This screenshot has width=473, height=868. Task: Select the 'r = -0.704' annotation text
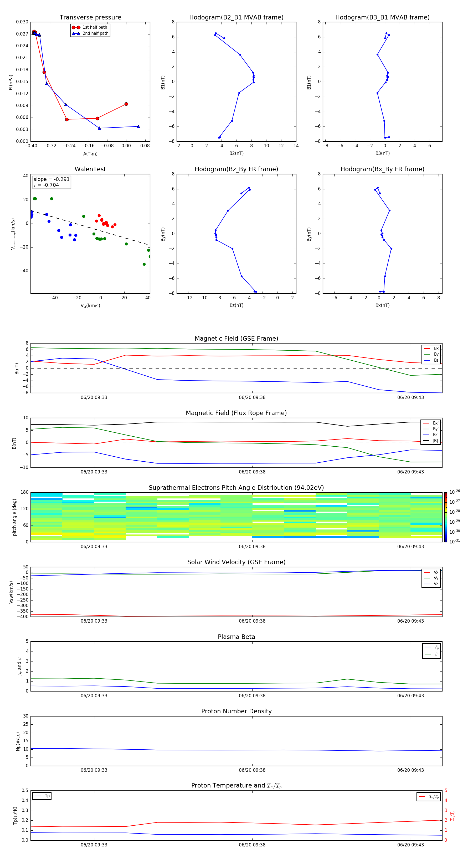[x=47, y=185]
